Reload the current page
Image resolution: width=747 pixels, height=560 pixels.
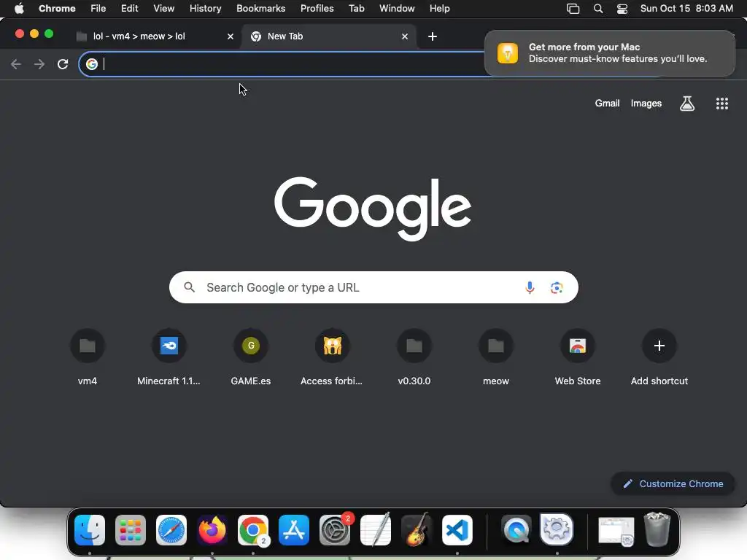point(63,64)
